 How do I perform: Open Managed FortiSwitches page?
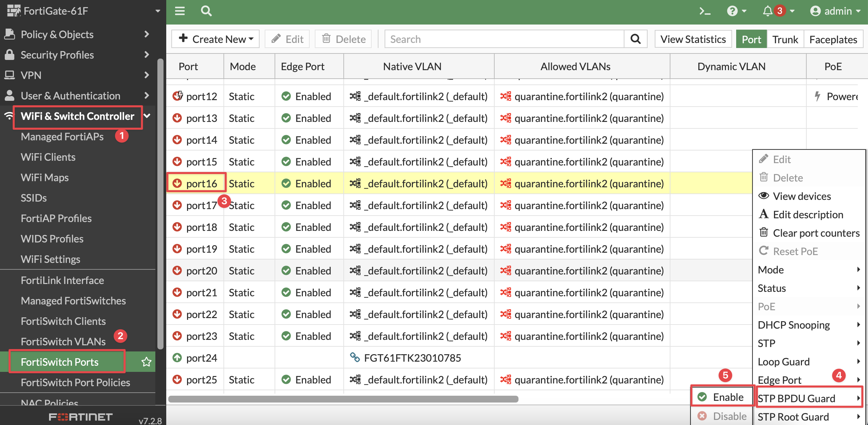point(73,301)
